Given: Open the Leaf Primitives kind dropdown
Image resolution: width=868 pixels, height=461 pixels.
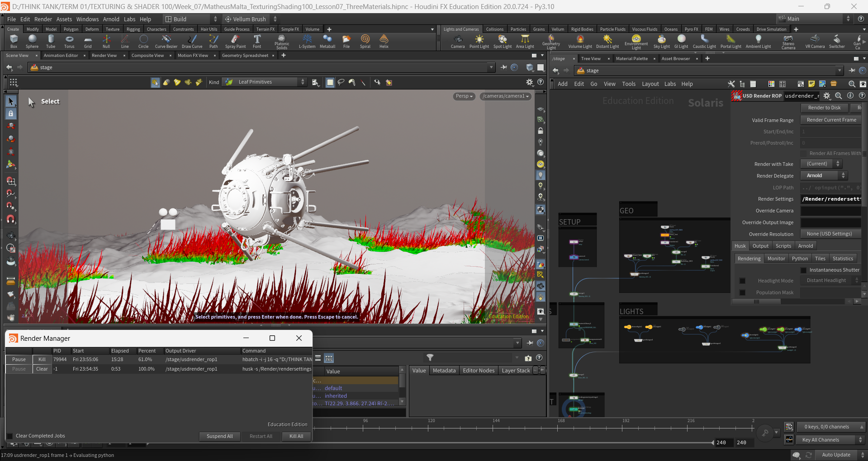Looking at the screenshot, I should tap(265, 82).
